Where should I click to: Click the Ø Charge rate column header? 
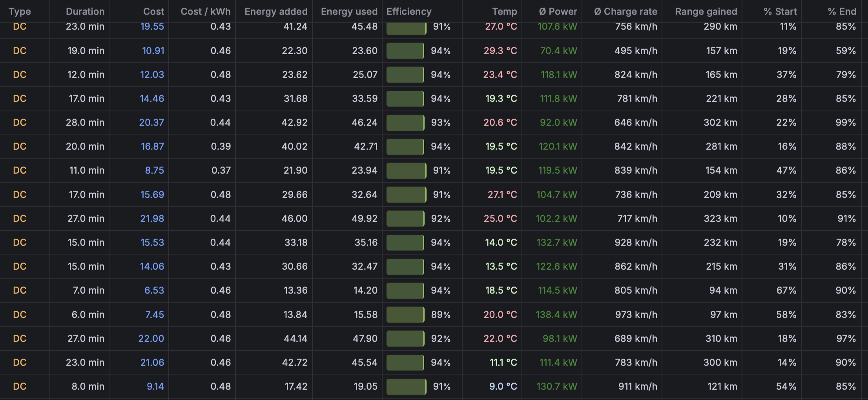625,11
